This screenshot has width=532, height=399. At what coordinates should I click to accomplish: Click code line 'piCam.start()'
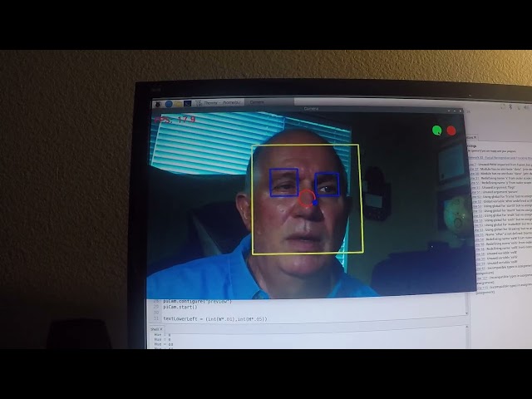tap(180, 307)
